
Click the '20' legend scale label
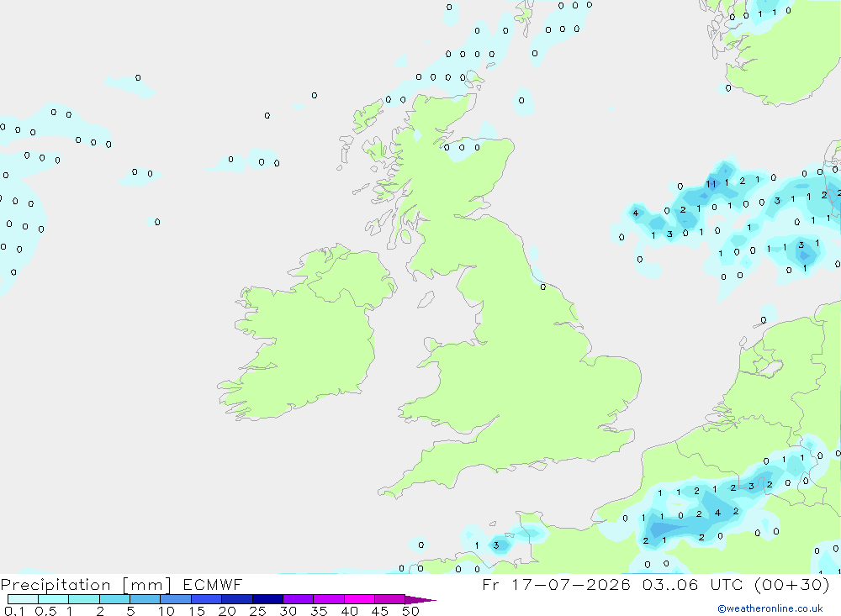point(227,611)
